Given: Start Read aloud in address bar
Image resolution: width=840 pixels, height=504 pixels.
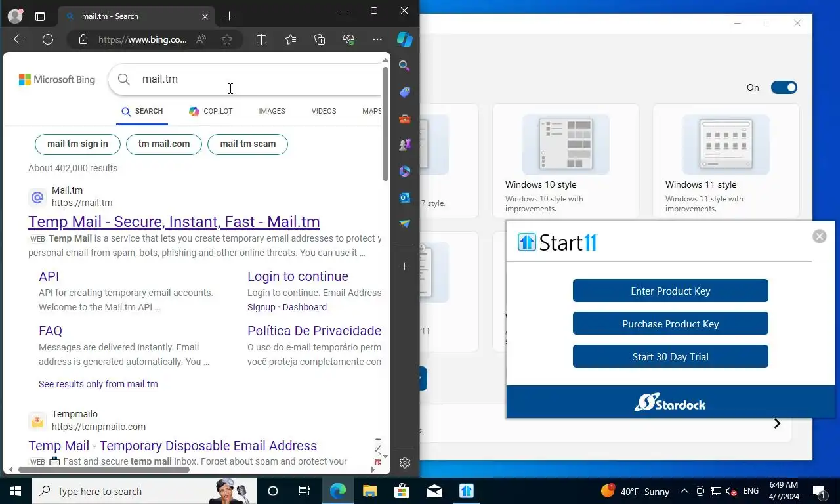Looking at the screenshot, I should pyautogui.click(x=201, y=39).
